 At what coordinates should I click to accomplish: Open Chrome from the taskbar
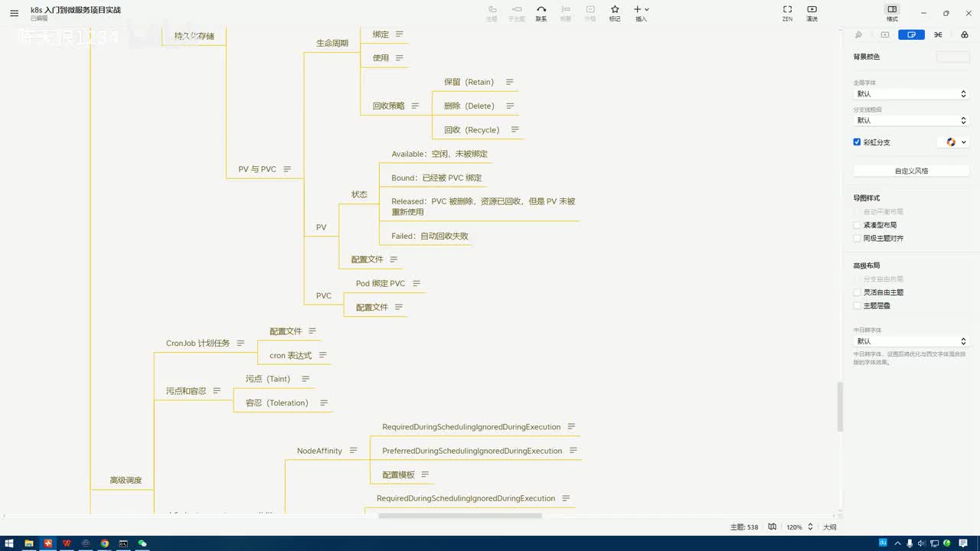click(104, 543)
